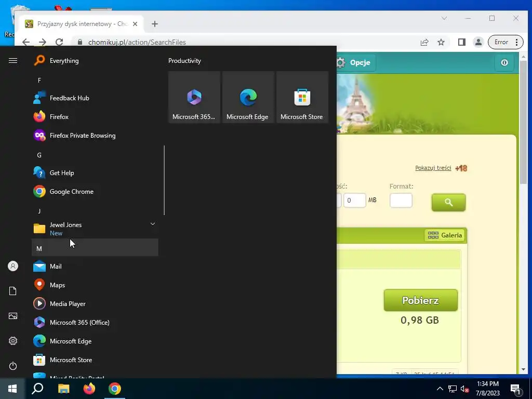Open the taskbar clock and date

coord(487,389)
